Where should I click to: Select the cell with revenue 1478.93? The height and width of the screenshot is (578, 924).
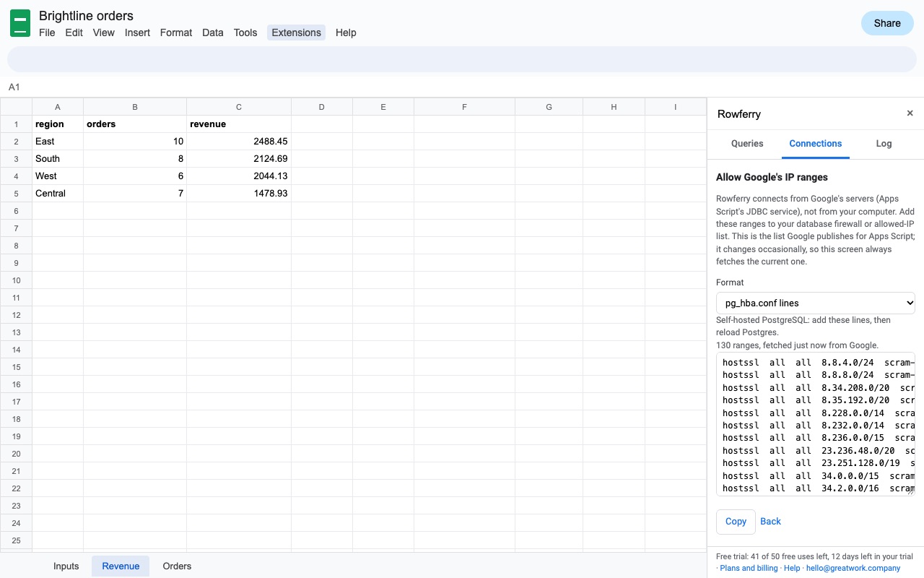239,194
